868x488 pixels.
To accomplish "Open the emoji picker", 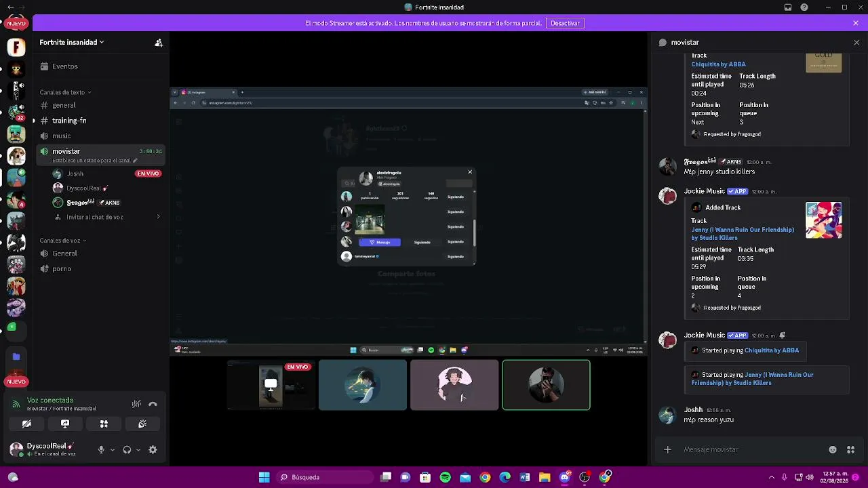I will 833,449.
